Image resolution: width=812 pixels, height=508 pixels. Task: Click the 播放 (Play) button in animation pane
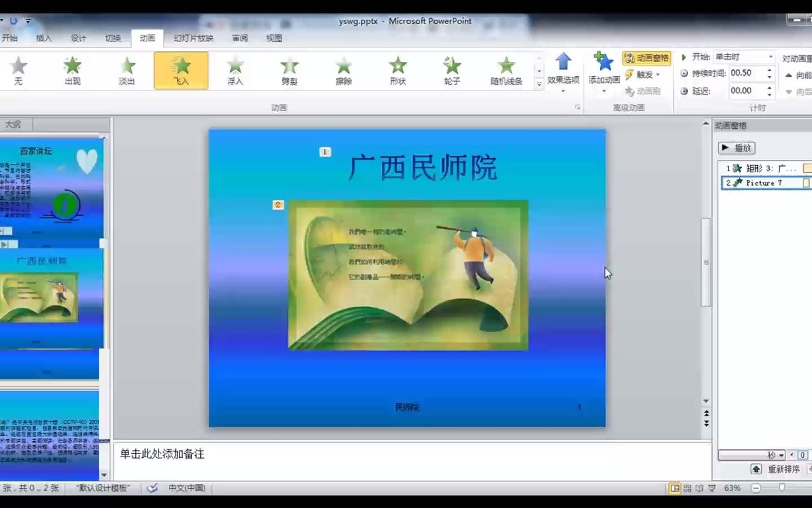(736, 148)
